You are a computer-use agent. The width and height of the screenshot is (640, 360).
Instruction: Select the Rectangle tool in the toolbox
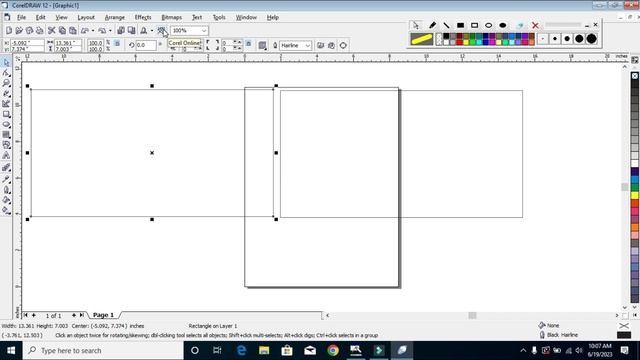[6, 115]
